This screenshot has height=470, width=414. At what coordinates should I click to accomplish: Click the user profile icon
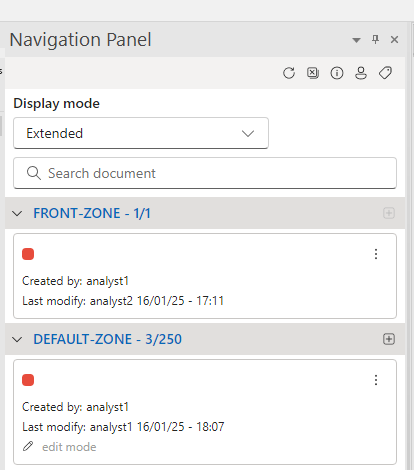[361, 73]
